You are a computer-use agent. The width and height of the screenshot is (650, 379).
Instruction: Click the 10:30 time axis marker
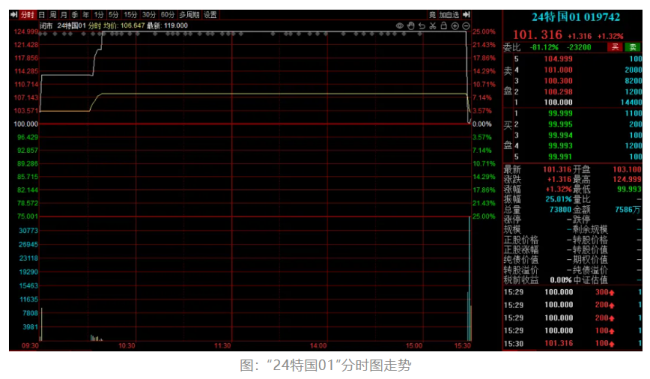click(x=126, y=346)
